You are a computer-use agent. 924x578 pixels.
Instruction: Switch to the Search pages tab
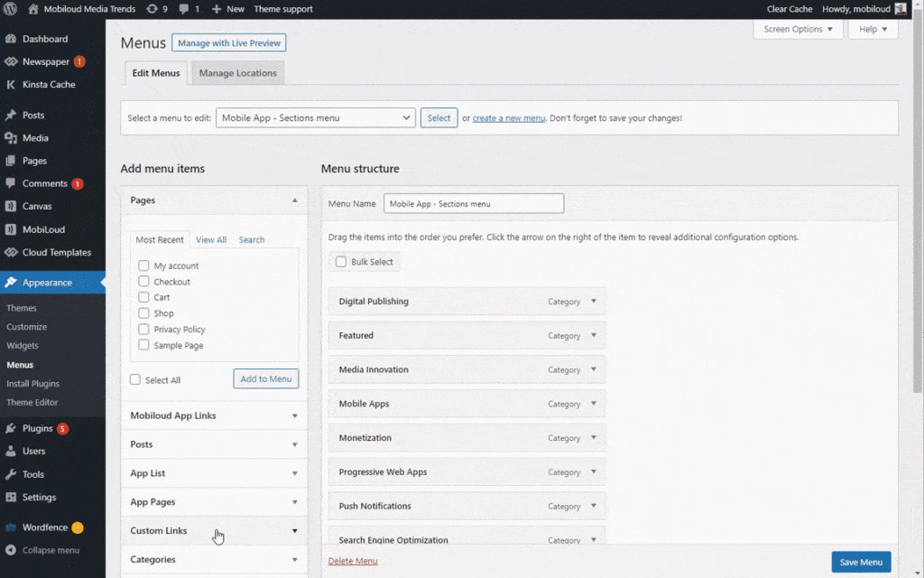pos(252,240)
